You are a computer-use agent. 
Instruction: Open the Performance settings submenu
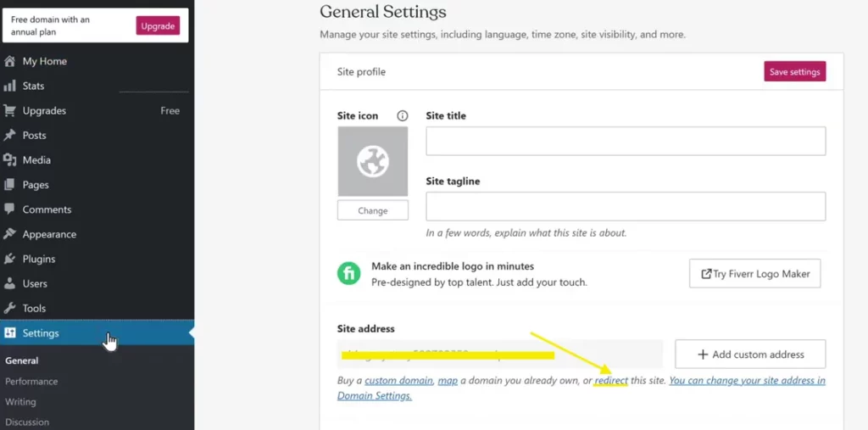point(31,382)
